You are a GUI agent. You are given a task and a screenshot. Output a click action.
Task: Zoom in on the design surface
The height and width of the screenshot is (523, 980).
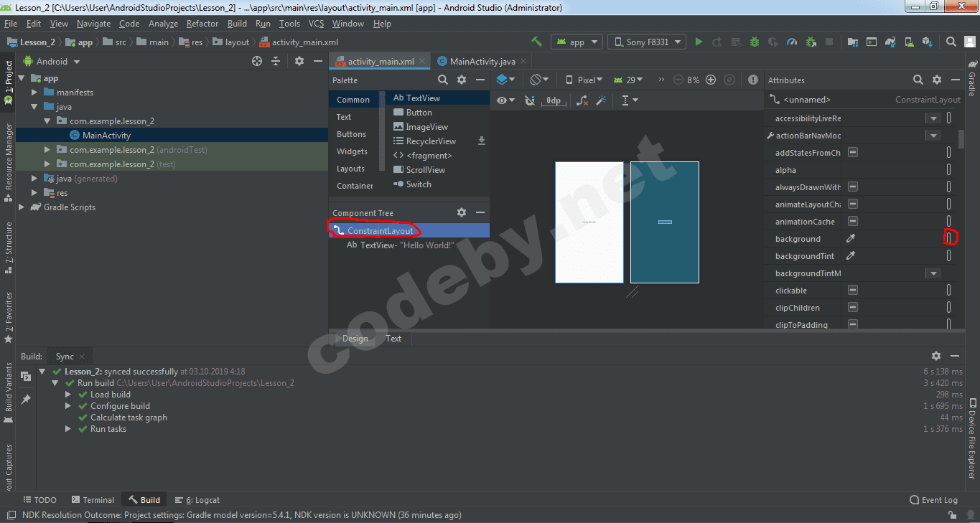711,80
